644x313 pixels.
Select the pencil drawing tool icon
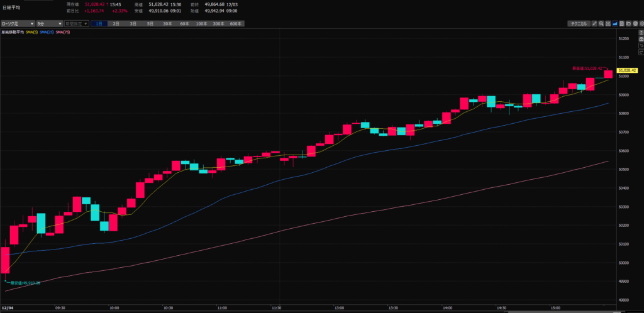(x=594, y=23)
